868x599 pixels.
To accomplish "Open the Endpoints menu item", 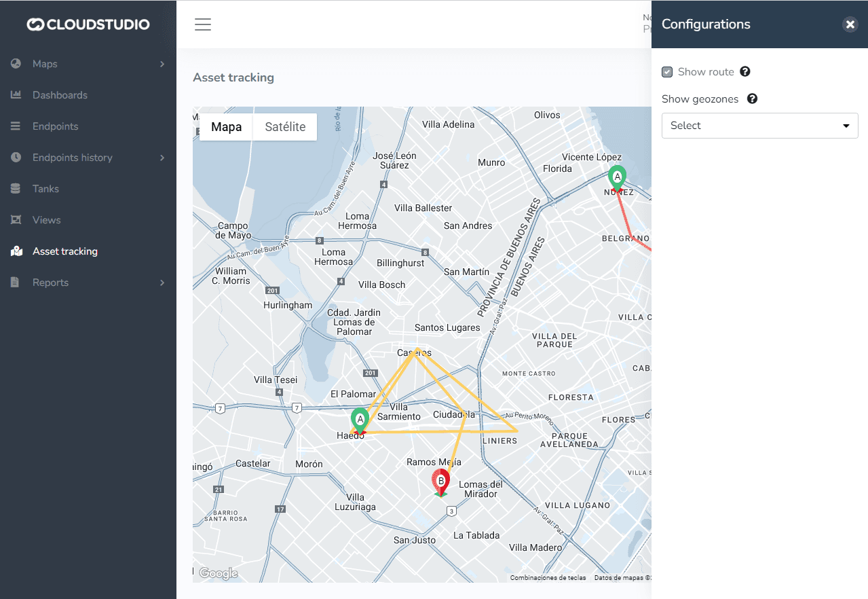I will coord(88,126).
